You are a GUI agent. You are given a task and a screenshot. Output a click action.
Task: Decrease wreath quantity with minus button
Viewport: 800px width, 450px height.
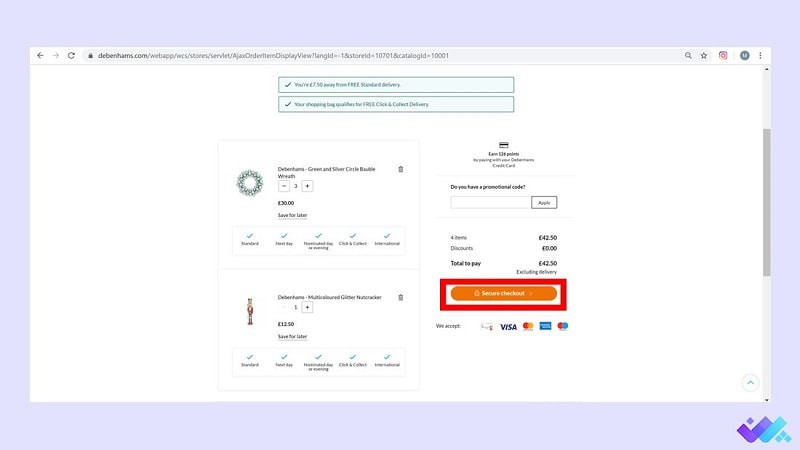coord(284,186)
